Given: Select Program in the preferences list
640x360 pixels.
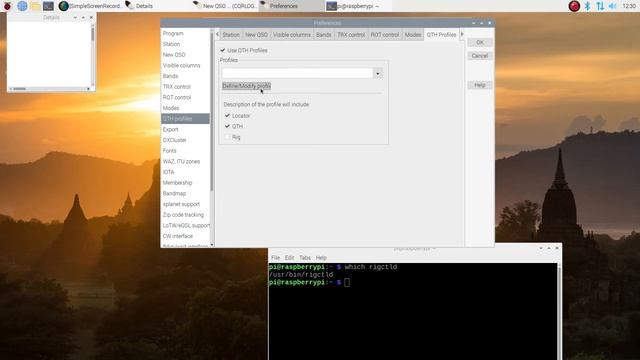Looking at the screenshot, I should tap(186, 33).
